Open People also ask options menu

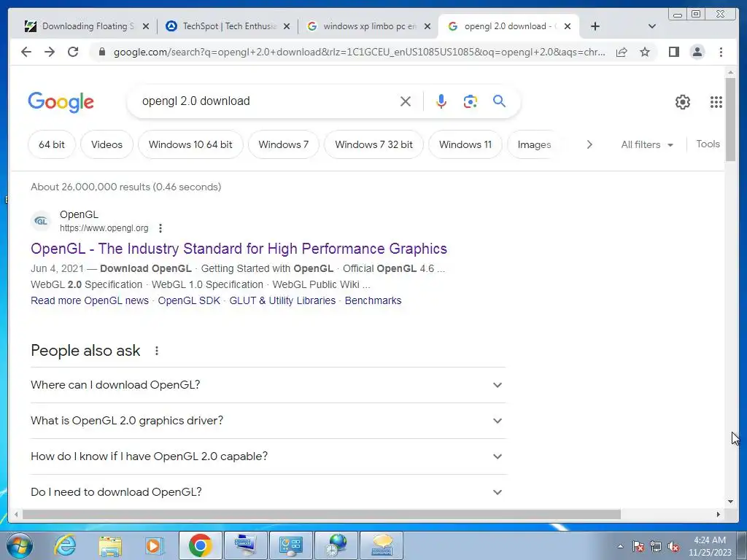157,351
